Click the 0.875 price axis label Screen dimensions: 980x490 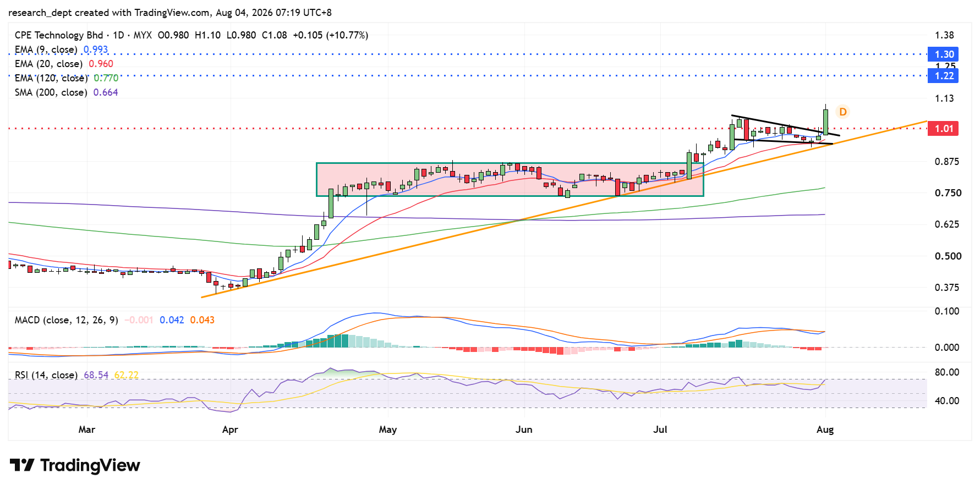pyautogui.click(x=947, y=162)
